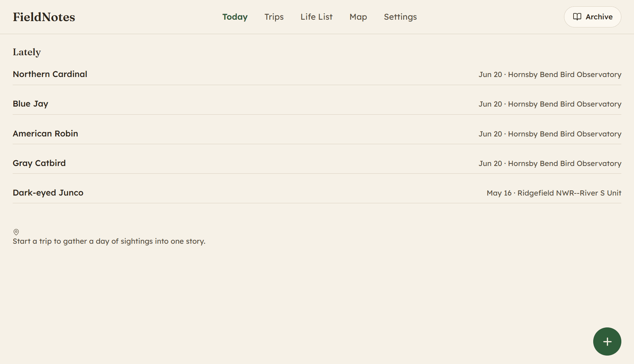Click Gray Catbird's Jun 20 date label
This screenshot has width=634, height=364.
[490, 164]
